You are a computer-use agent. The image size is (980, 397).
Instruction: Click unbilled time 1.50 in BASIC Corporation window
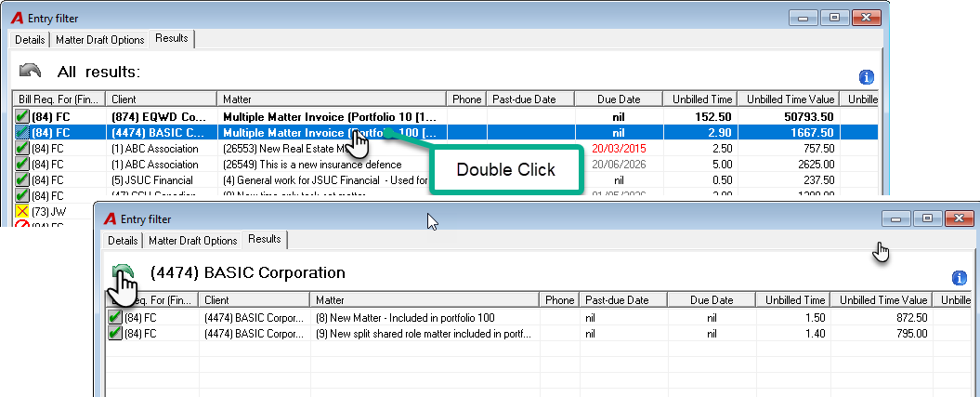point(815,317)
